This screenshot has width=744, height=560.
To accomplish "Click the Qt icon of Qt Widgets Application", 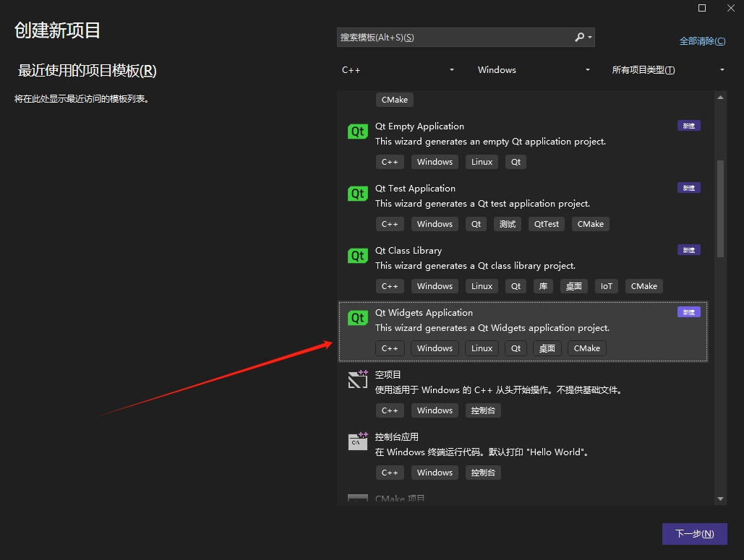I will tap(358, 318).
